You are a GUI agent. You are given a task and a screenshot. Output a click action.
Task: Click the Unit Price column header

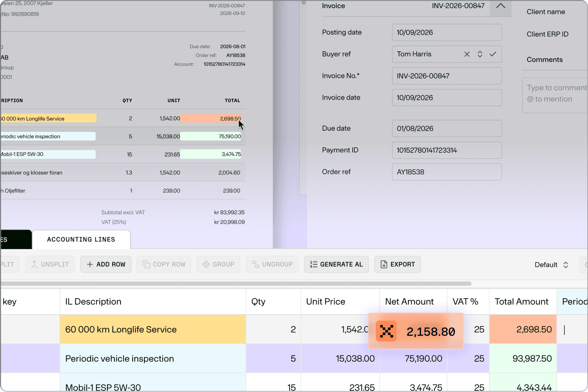(x=340, y=302)
